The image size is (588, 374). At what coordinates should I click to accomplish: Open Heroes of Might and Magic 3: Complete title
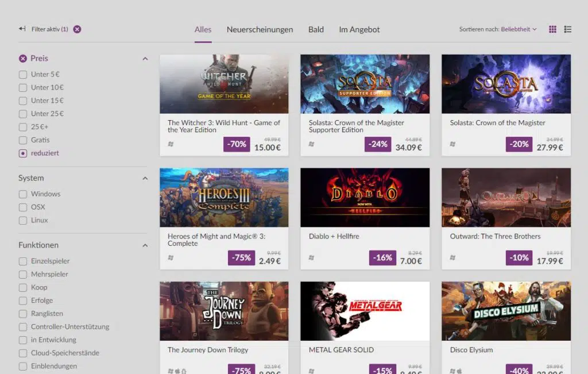tap(216, 240)
